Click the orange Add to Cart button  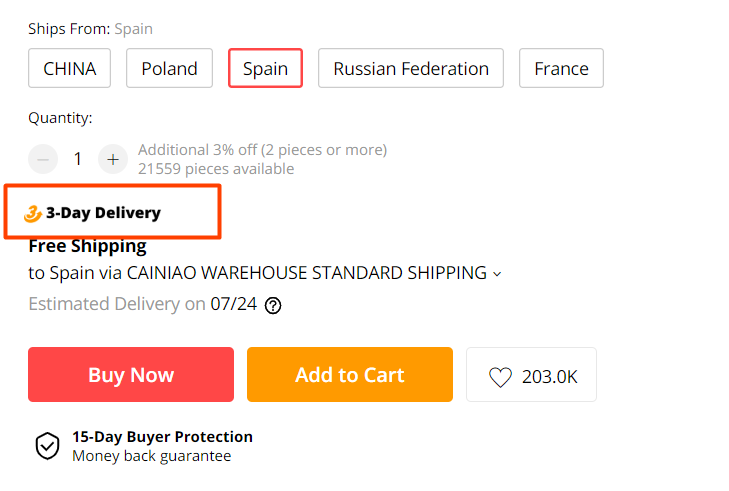tap(349, 375)
